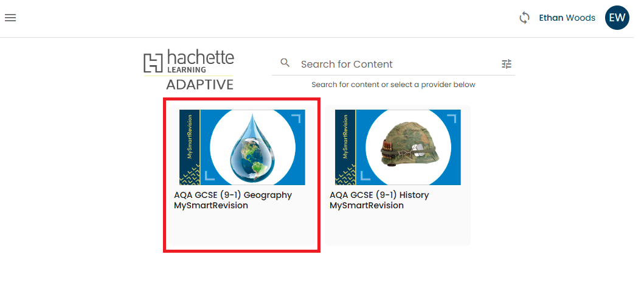Open the EW user avatar
Screen dimensions: 644x285
617,18
